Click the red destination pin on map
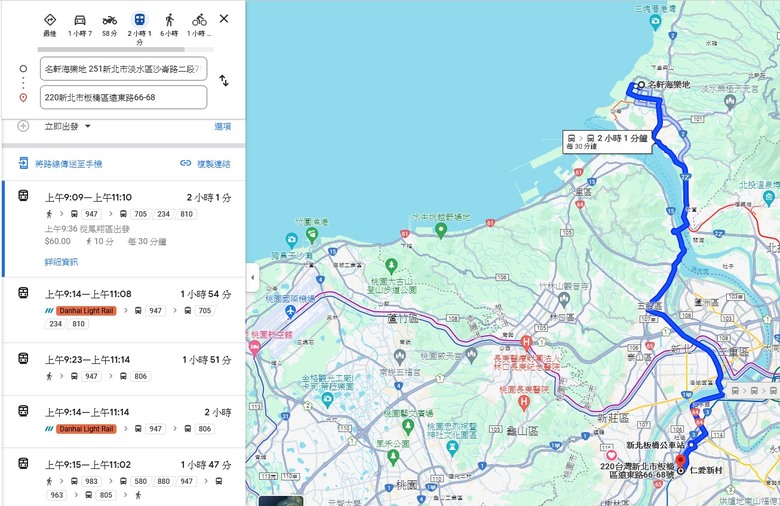Image resolution: width=780 pixels, height=506 pixels. (681, 462)
